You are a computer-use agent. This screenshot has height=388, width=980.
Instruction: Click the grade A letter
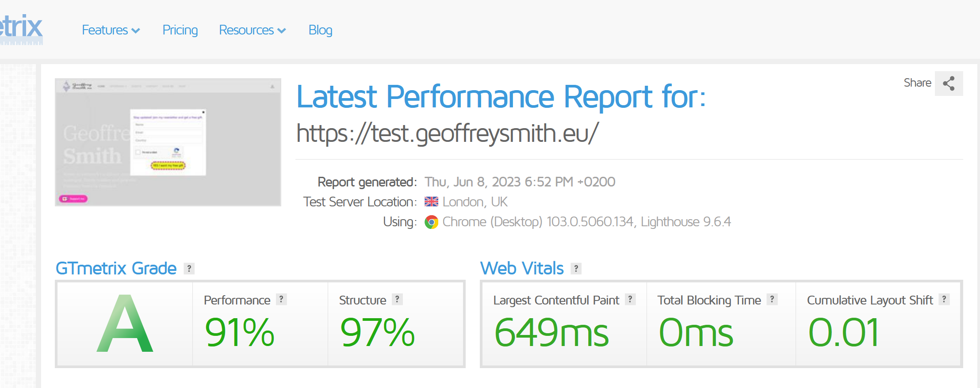point(125,323)
